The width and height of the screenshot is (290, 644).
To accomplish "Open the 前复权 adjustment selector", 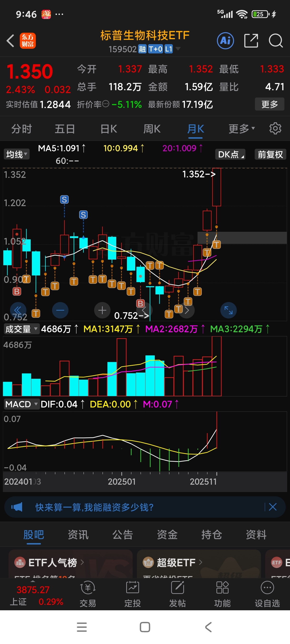I will 270,154.
